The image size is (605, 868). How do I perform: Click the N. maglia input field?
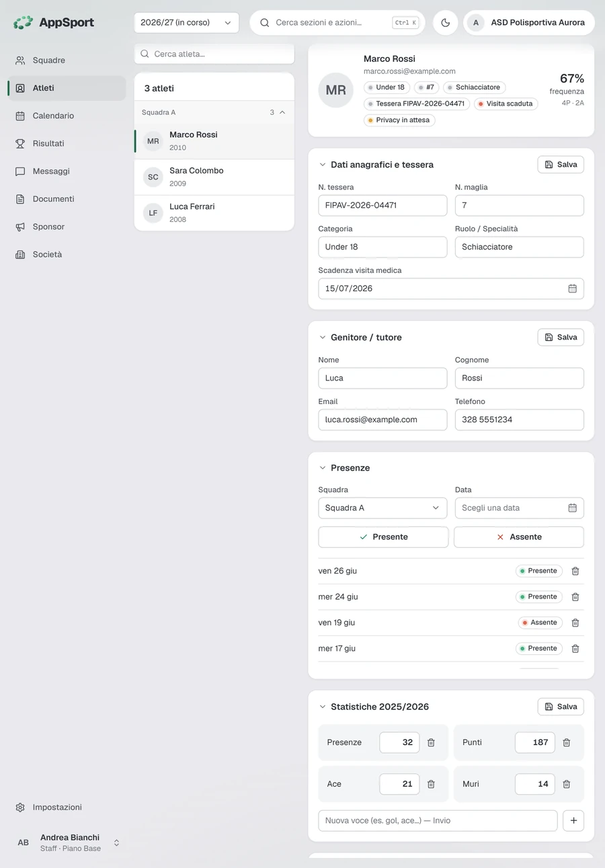520,205
